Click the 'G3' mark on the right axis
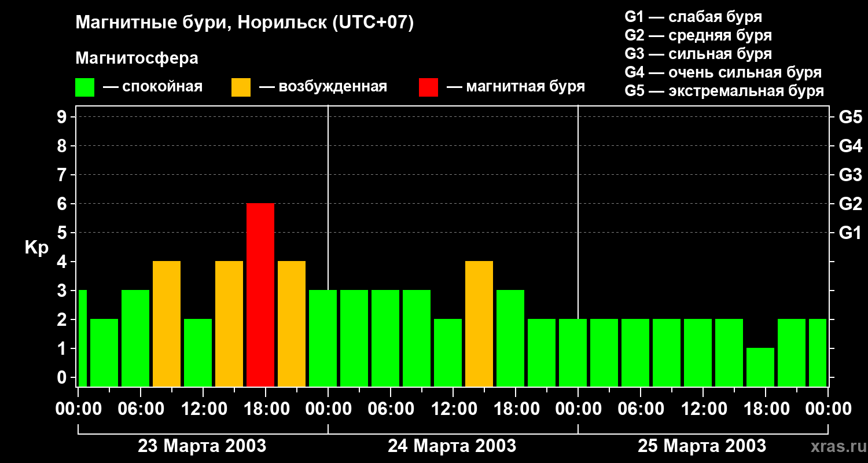 tap(850, 175)
